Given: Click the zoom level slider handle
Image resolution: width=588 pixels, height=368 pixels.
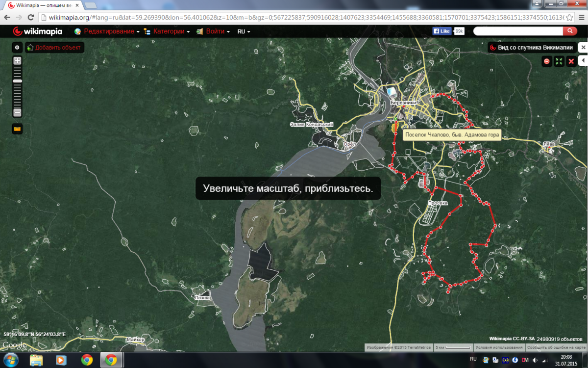Looking at the screenshot, I should [18, 80].
